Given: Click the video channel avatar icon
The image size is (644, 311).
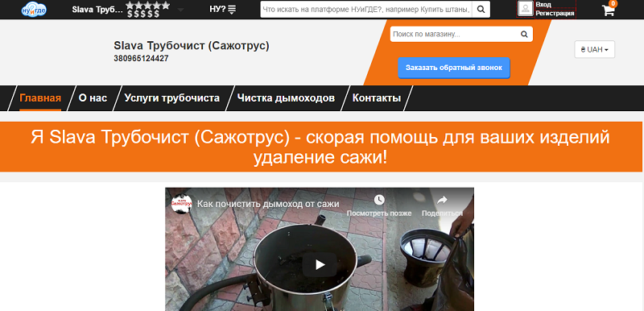Looking at the screenshot, I should point(182,203).
